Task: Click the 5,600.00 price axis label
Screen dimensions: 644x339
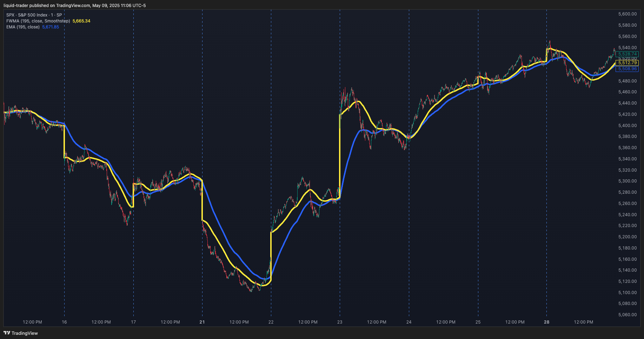Action: click(x=628, y=14)
